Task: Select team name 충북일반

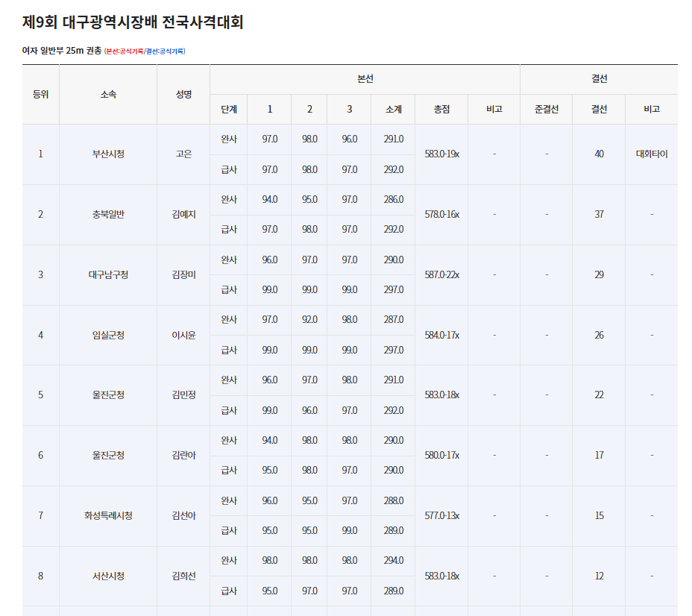Action: click(108, 215)
